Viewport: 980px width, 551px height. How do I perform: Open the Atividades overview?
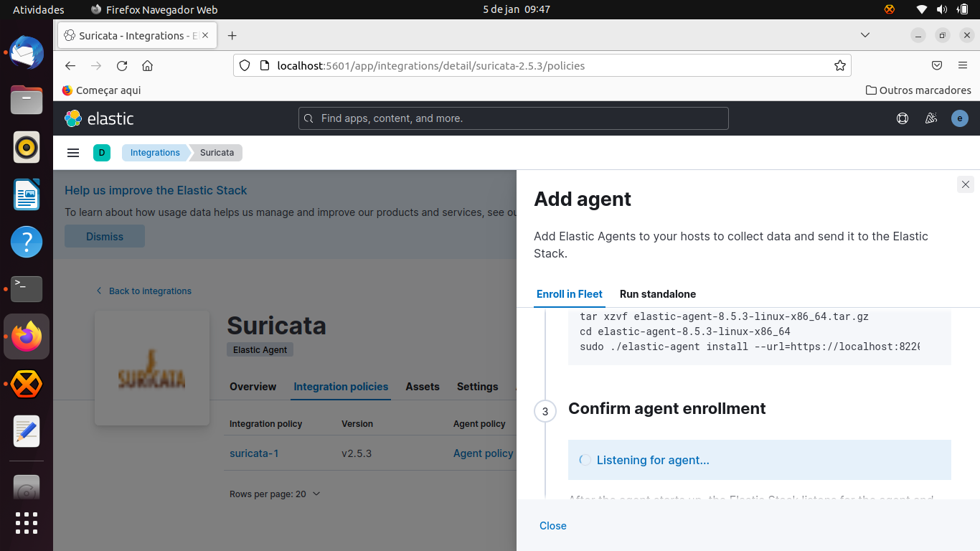[39, 9]
